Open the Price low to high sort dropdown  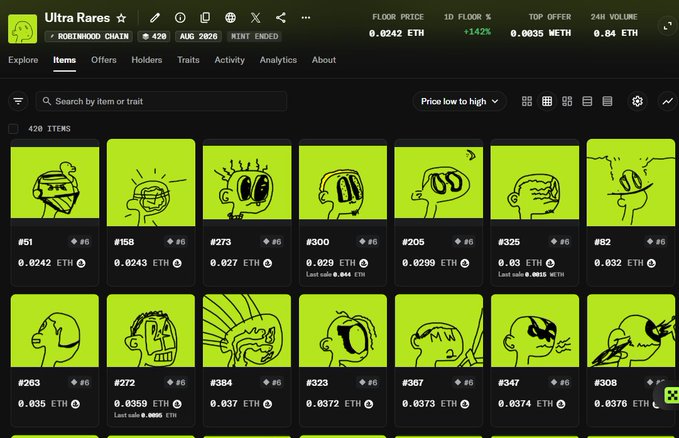(459, 101)
